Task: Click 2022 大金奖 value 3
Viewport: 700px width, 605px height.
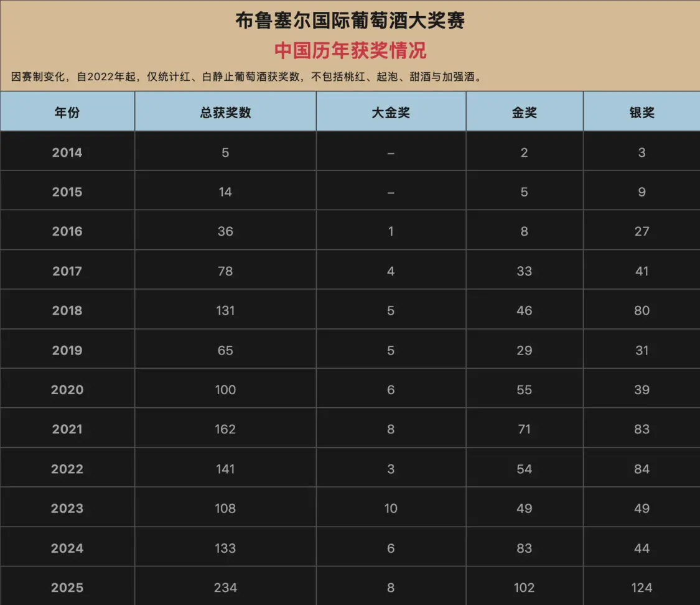Action: click(x=391, y=469)
